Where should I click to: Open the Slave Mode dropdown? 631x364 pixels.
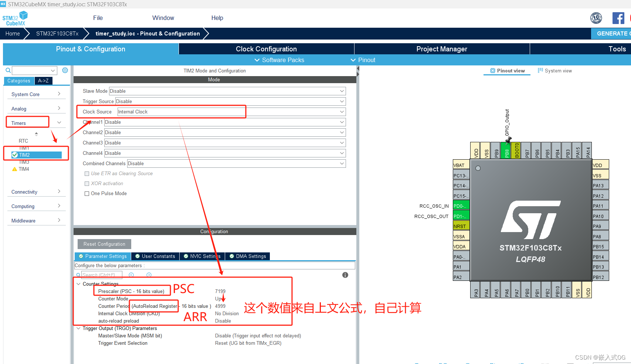click(227, 91)
